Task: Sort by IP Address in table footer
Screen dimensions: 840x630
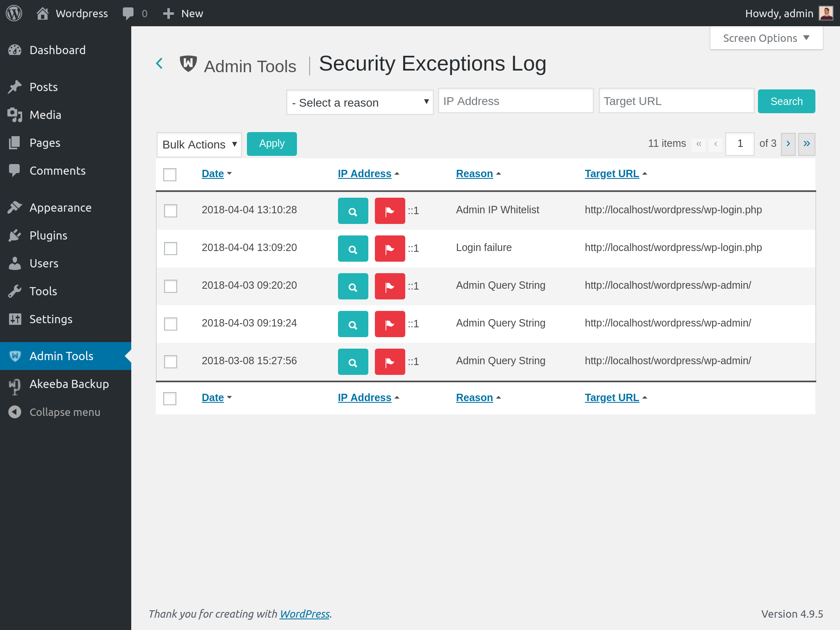Action: click(365, 398)
